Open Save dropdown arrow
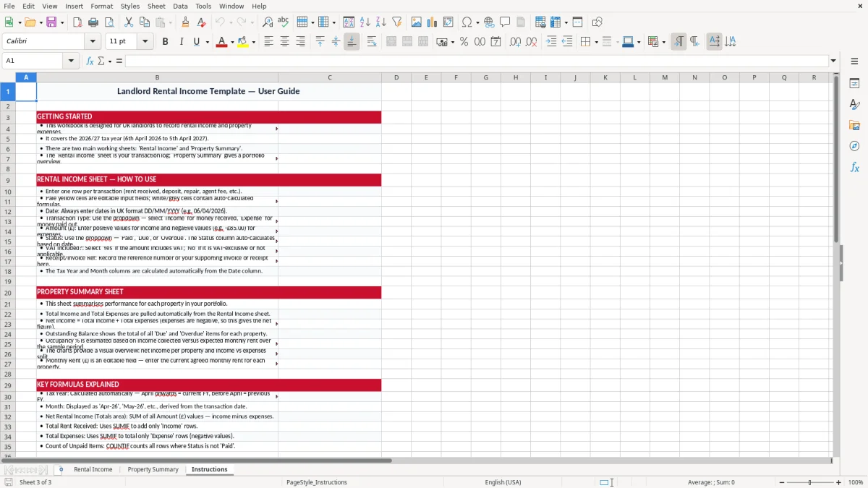Screen dimensions: 868x488 [61, 22]
